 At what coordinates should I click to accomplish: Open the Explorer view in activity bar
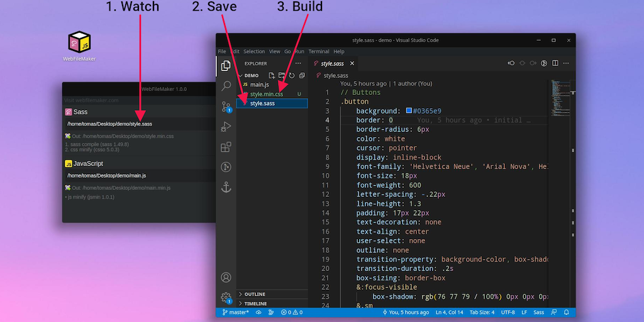(x=226, y=65)
